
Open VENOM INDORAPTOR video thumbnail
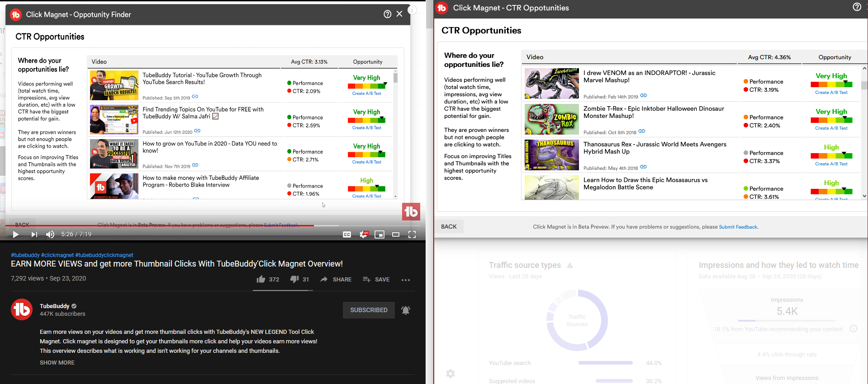(552, 84)
